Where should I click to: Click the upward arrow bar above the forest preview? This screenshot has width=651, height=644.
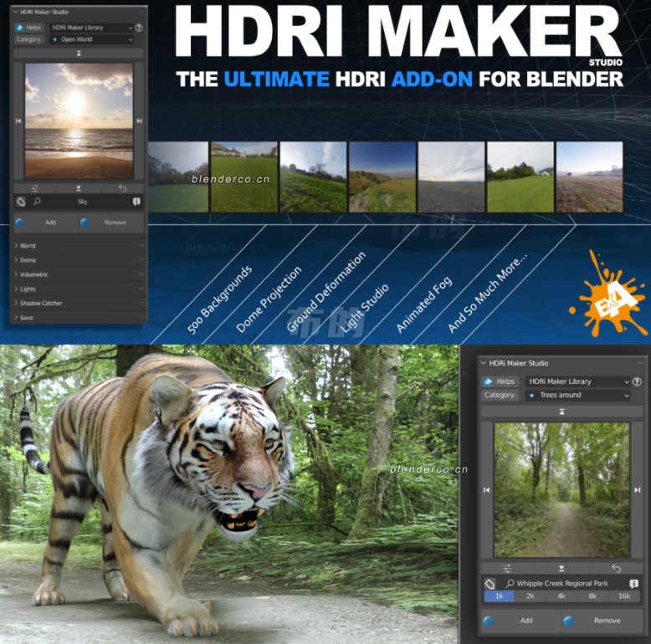(x=561, y=411)
